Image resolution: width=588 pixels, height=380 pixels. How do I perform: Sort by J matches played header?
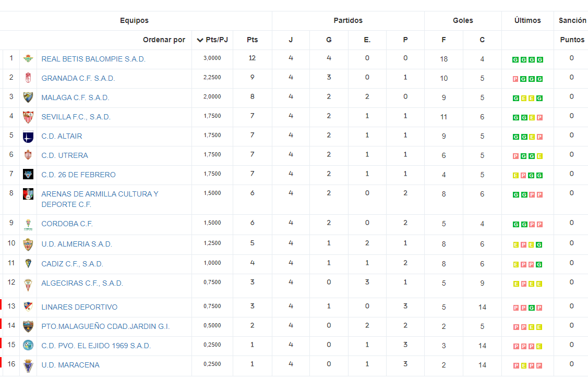[x=291, y=40]
